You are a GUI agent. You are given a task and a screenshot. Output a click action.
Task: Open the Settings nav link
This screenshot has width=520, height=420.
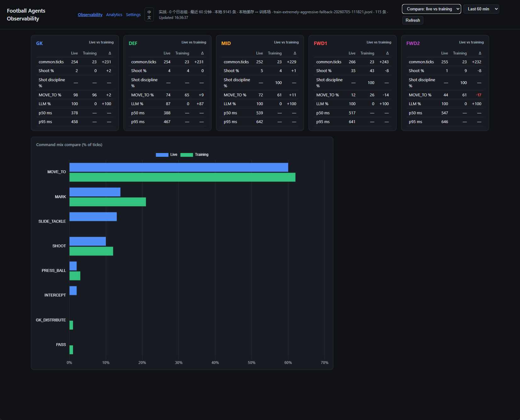[x=133, y=14]
